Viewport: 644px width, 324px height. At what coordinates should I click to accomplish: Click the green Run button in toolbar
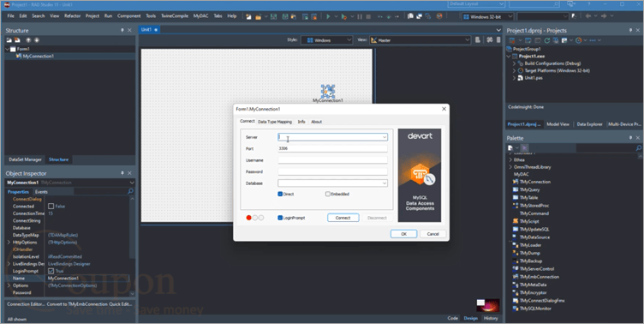(x=328, y=16)
